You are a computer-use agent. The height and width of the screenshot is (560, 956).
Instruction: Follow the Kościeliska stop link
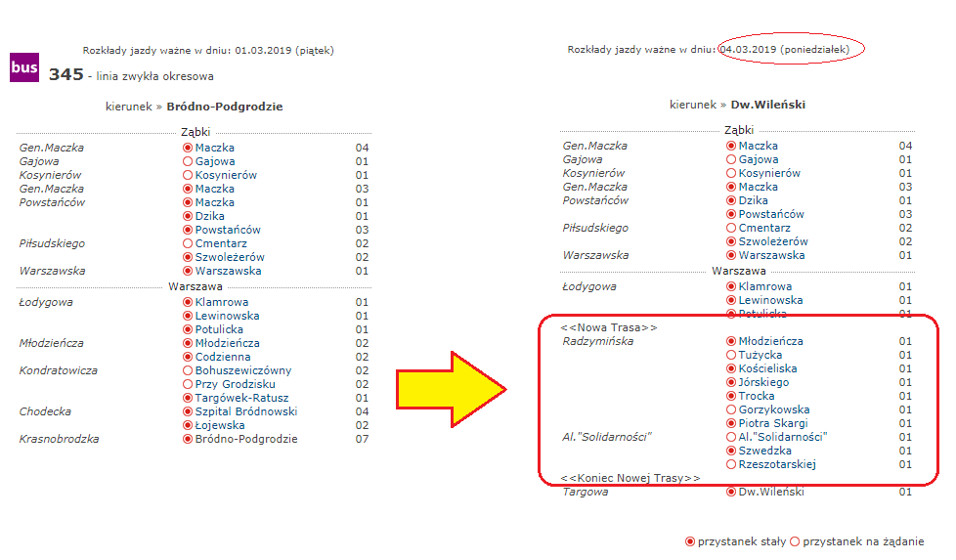[x=767, y=368]
